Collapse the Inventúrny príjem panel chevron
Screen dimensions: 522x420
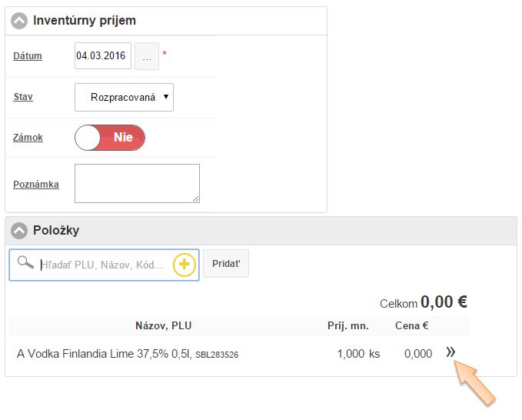pos(19,21)
